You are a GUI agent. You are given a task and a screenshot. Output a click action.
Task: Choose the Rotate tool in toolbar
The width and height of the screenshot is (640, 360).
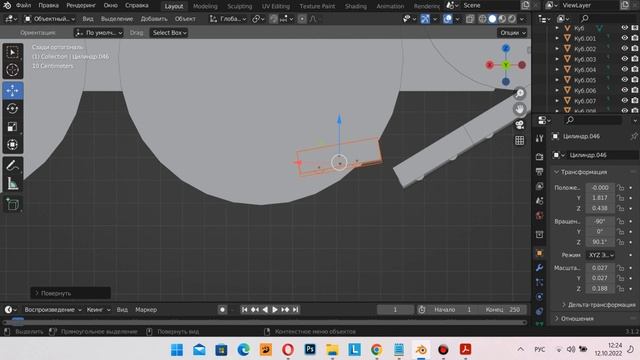coord(13,109)
